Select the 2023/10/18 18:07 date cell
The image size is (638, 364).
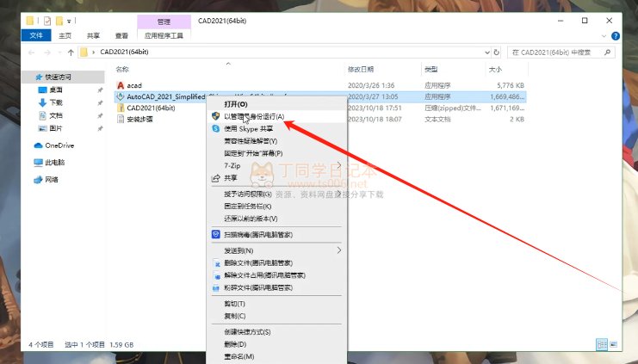coord(375,119)
